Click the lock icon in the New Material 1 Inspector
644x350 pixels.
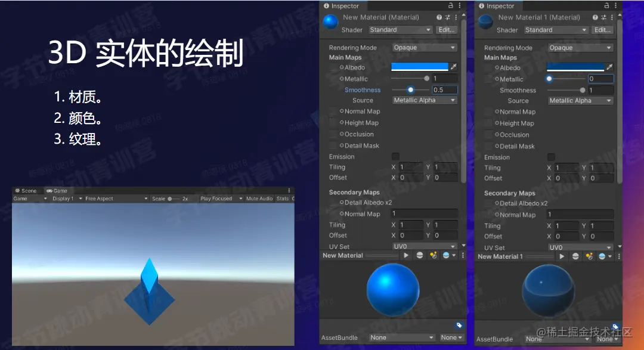click(x=606, y=5)
